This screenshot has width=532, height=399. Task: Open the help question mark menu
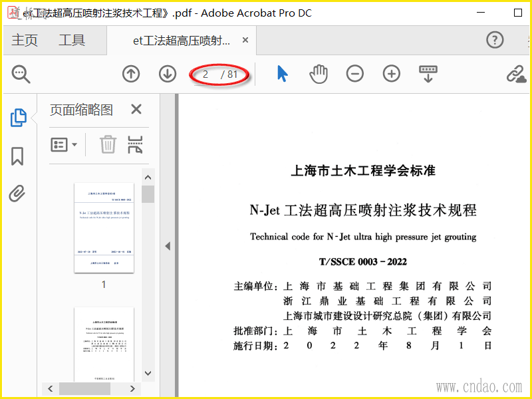coord(495,40)
